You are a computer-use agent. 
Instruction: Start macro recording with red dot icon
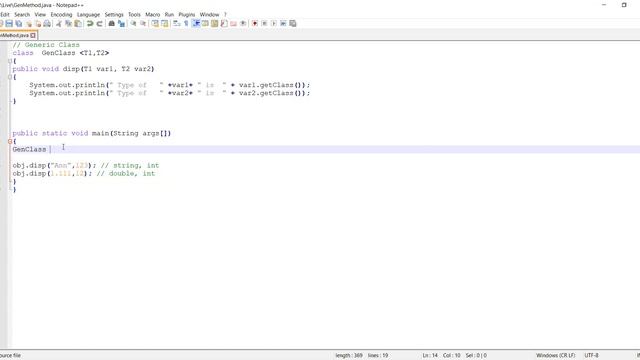pyautogui.click(x=255, y=24)
